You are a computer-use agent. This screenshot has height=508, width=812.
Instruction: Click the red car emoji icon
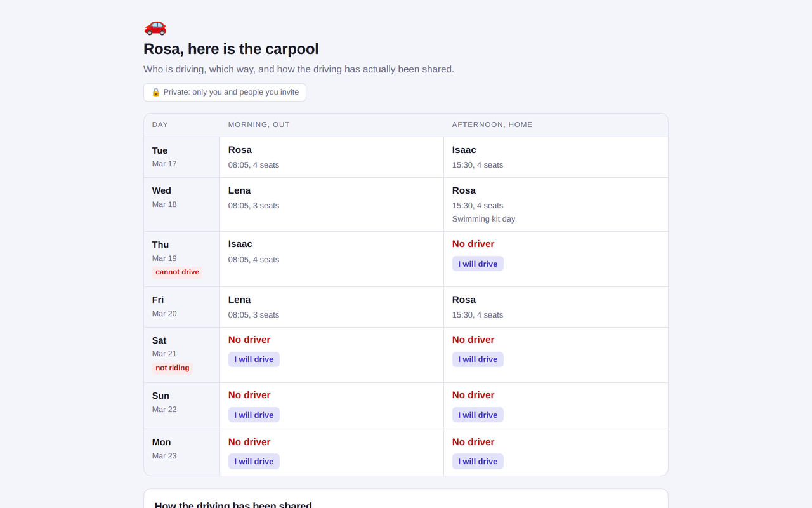tap(155, 27)
